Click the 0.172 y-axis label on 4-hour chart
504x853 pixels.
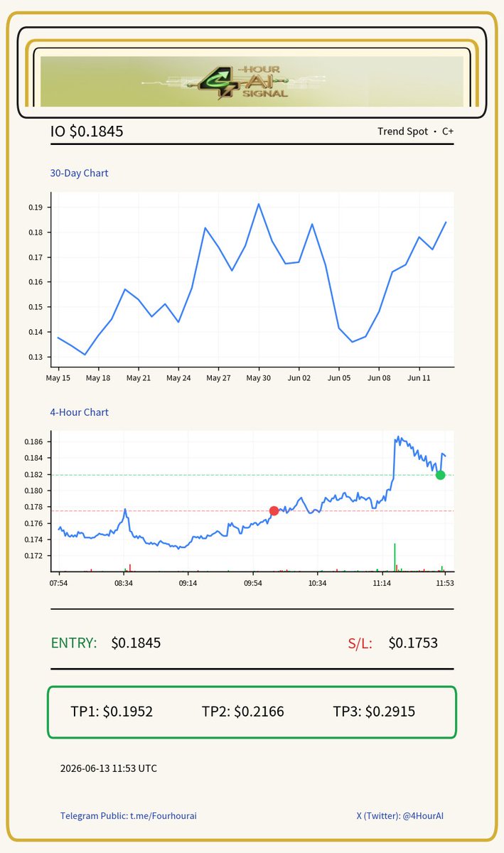(x=34, y=556)
